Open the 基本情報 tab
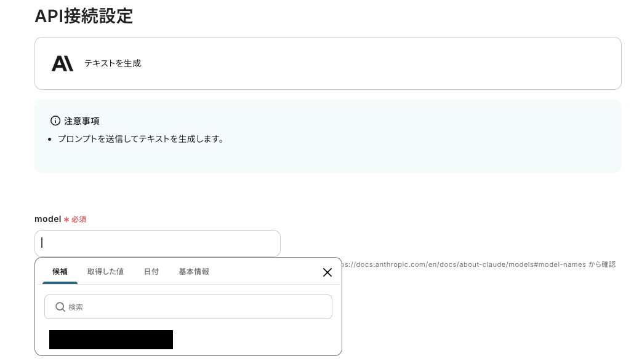Viewport: 634px width, 364px height. [193, 271]
